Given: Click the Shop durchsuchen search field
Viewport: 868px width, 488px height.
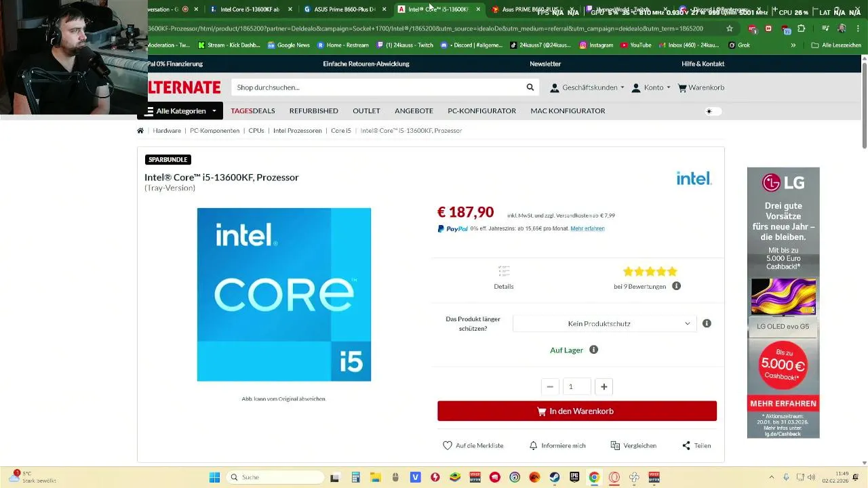Looking at the screenshot, I should [x=377, y=87].
